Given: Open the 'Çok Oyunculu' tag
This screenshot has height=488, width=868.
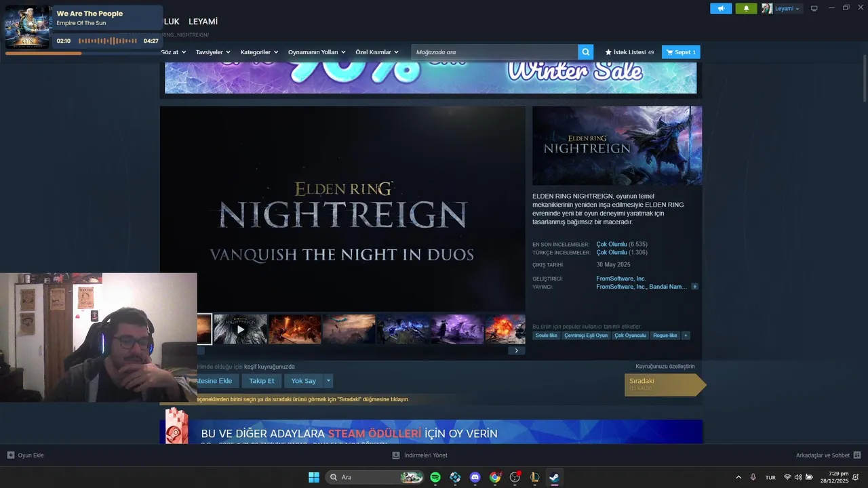Looking at the screenshot, I should click(630, 335).
